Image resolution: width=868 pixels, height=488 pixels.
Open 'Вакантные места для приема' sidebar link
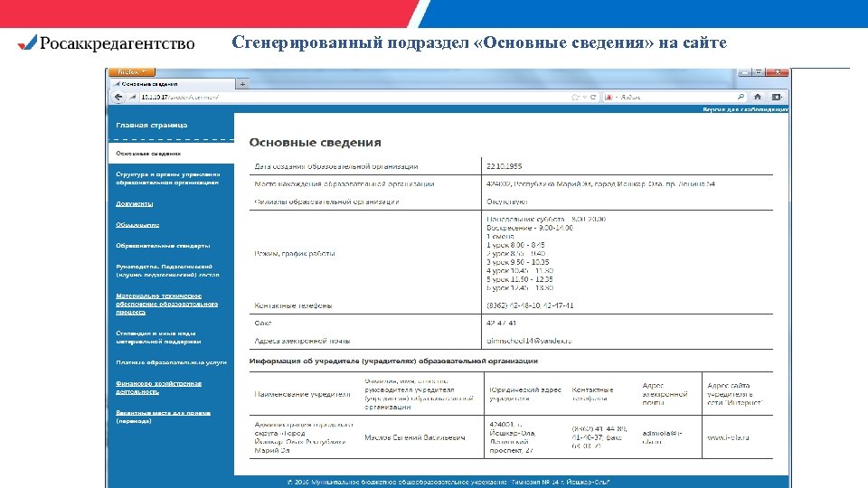(x=163, y=417)
